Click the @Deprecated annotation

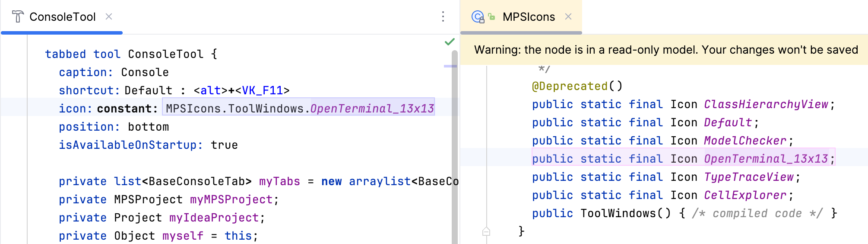click(570, 86)
